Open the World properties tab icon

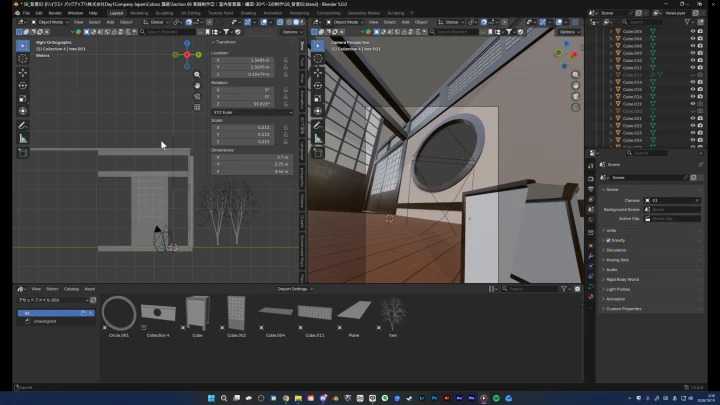tap(591, 220)
